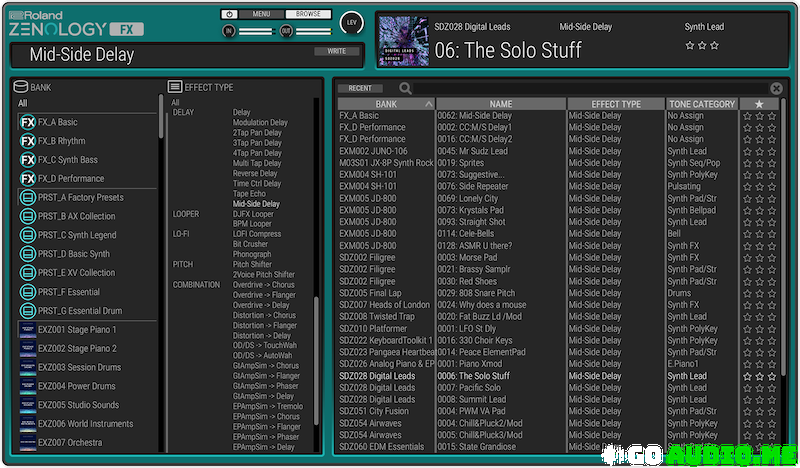Viewport: 800px width, 468px height.
Task: Sort by the star rating column header
Action: [x=759, y=104]
